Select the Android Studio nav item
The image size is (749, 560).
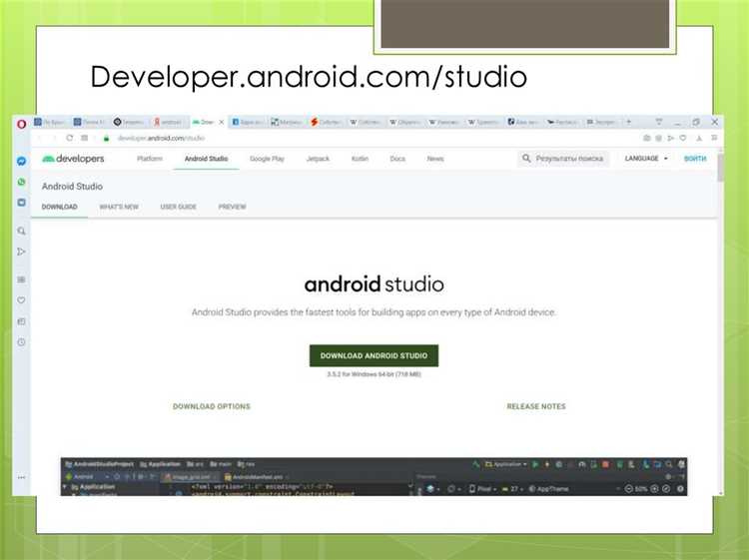(206, 159)
